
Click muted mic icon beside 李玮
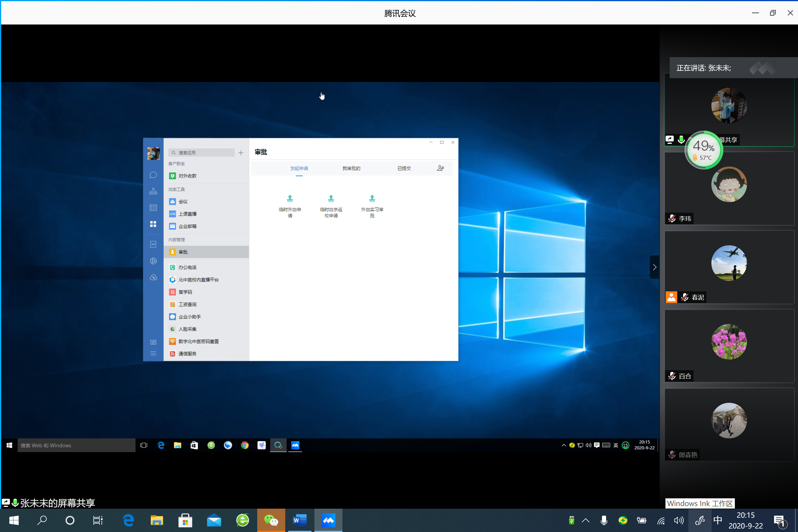point(672,218)
